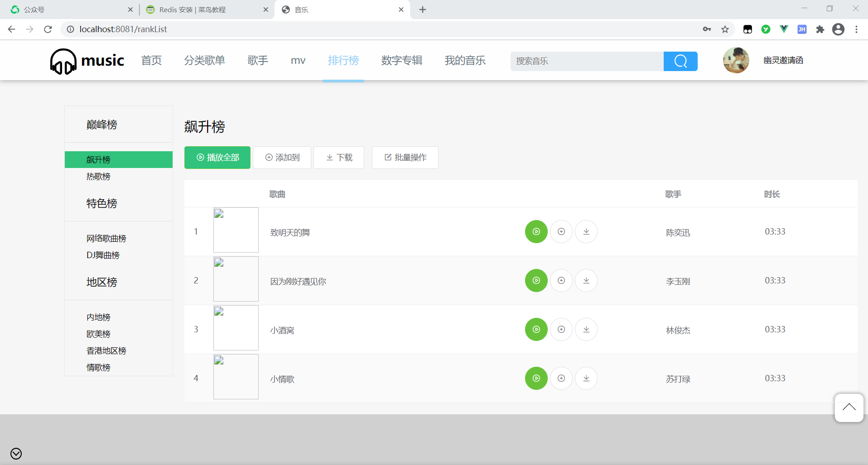Bookmark this page with the star
The width and height of the screenshot is (868, 465).
[725, 29]
